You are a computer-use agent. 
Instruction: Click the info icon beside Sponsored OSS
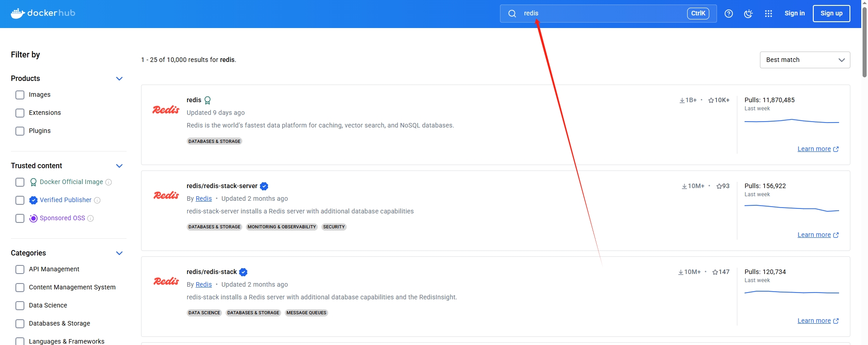tap(90, 218)
